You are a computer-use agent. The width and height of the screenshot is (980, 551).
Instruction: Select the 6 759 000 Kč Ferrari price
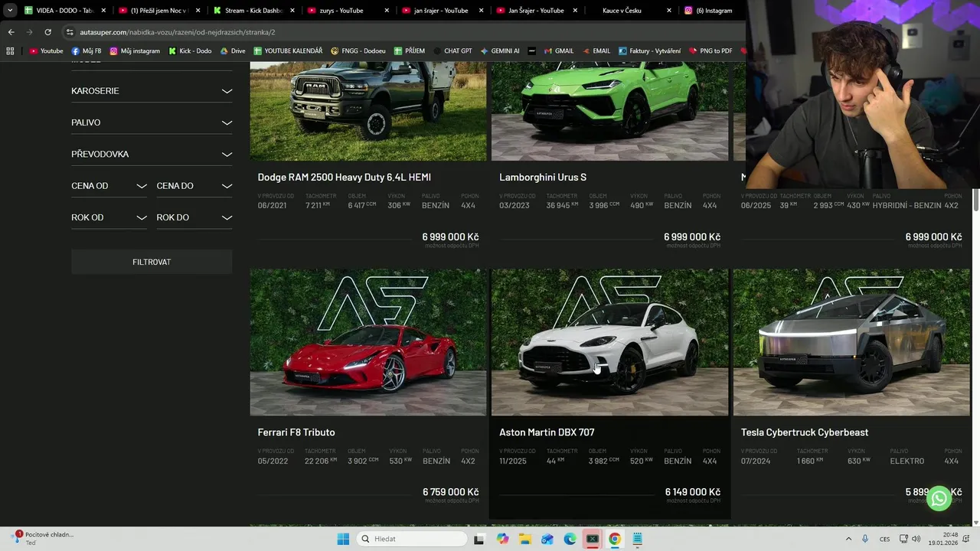tap(450, 492)
